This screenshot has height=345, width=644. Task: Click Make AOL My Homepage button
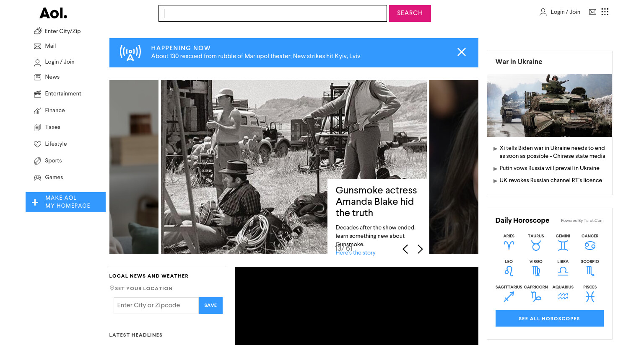click(x=65, y=202)
